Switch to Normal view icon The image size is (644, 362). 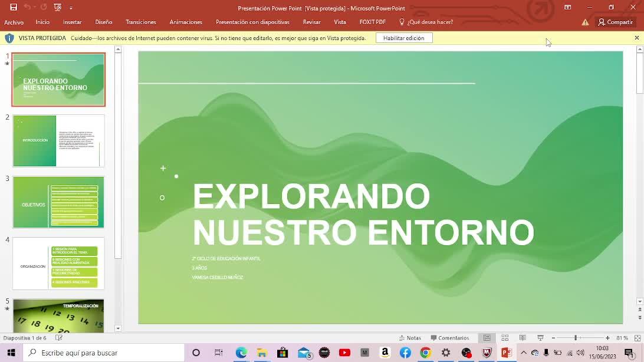(x=487, y=338)
